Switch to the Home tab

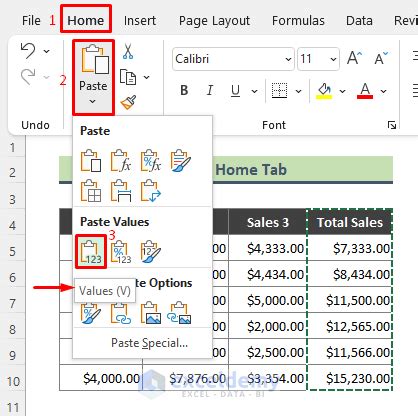(86, 20)
